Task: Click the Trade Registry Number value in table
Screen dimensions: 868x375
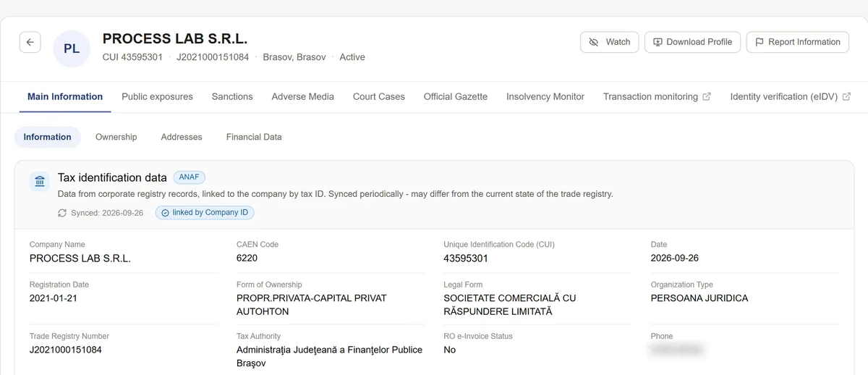Action: (66, 350)
